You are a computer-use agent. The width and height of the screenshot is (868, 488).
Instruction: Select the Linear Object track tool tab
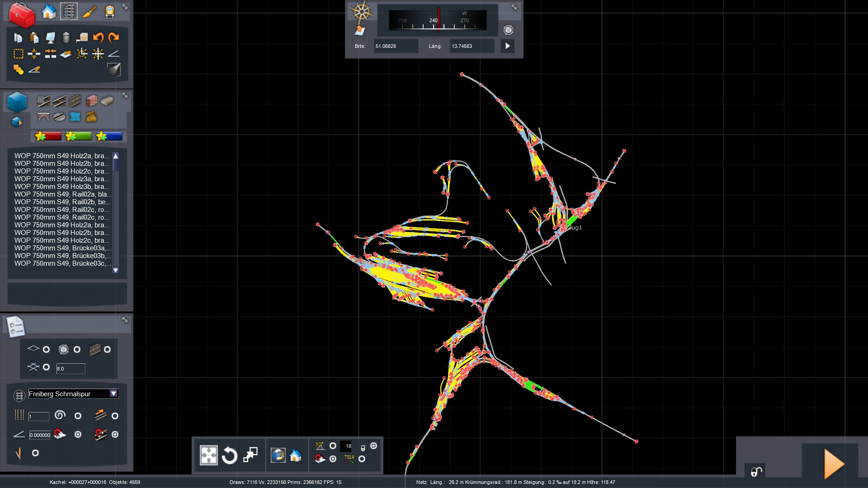[69, 11]
